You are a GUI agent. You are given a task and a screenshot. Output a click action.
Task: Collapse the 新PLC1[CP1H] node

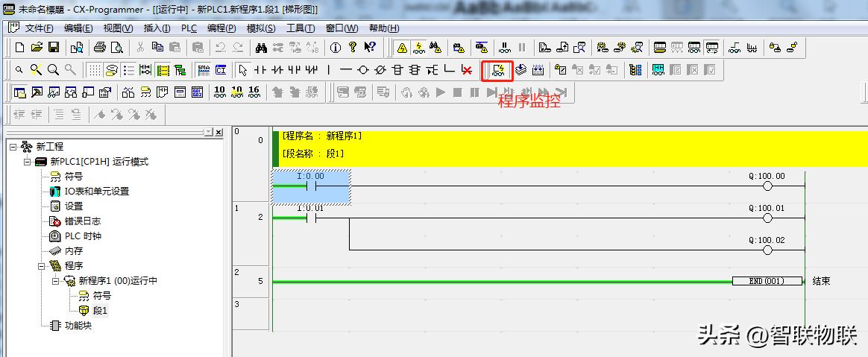27,162
